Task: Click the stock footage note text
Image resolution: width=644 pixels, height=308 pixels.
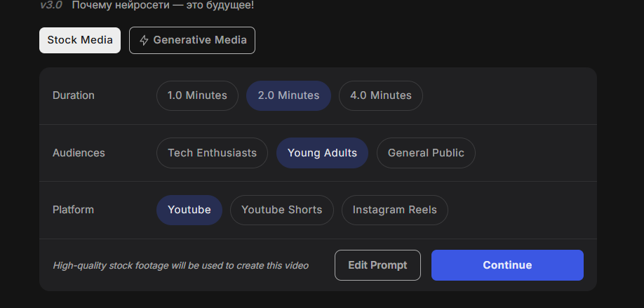Action: [181, 266]
